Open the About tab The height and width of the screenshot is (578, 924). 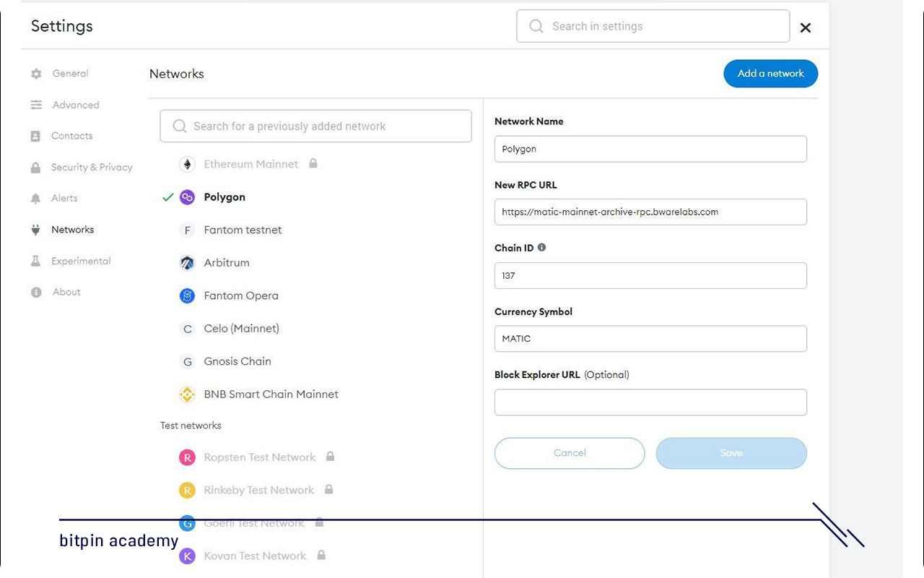[x=66, y=292]
